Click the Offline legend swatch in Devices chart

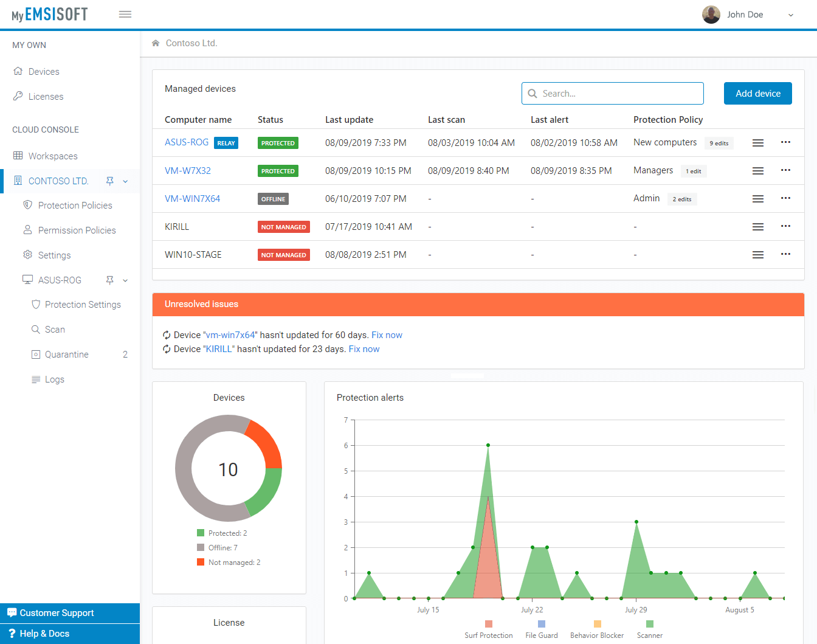[x=201, y=547]
